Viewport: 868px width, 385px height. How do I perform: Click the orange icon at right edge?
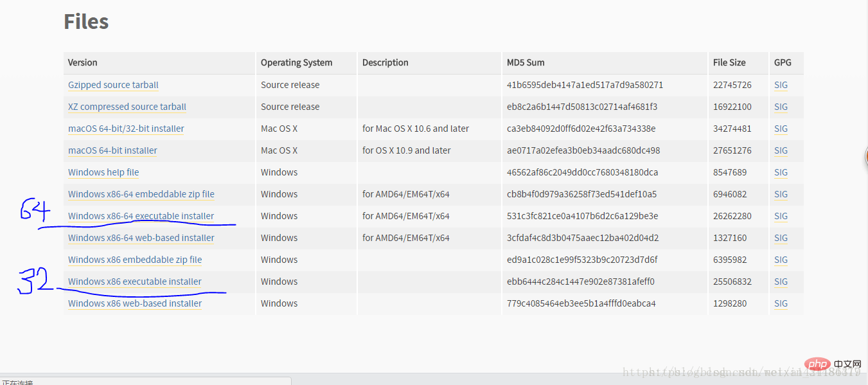[865, 156]
